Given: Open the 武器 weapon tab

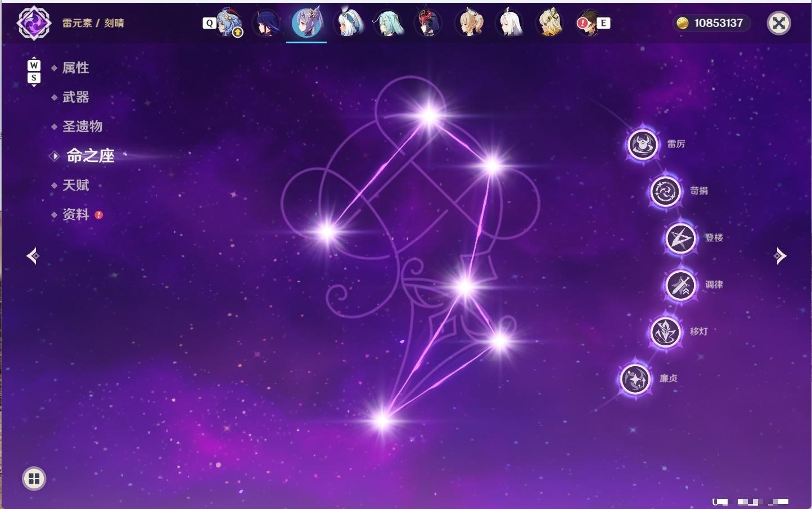Looking at the screenshot, I should pyautogui.click(x=75, y=97).
